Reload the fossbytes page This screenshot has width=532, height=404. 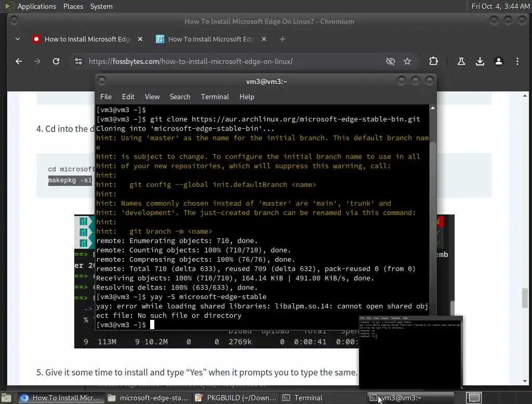(56, 61)
